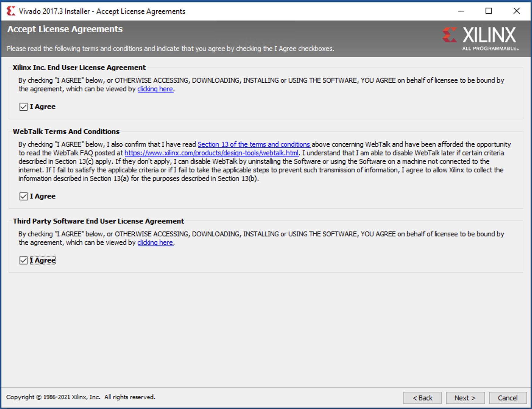This screenshot has width=532, height=409.
Task: Maximize the Vivado installer window
Action: [488, 11]
